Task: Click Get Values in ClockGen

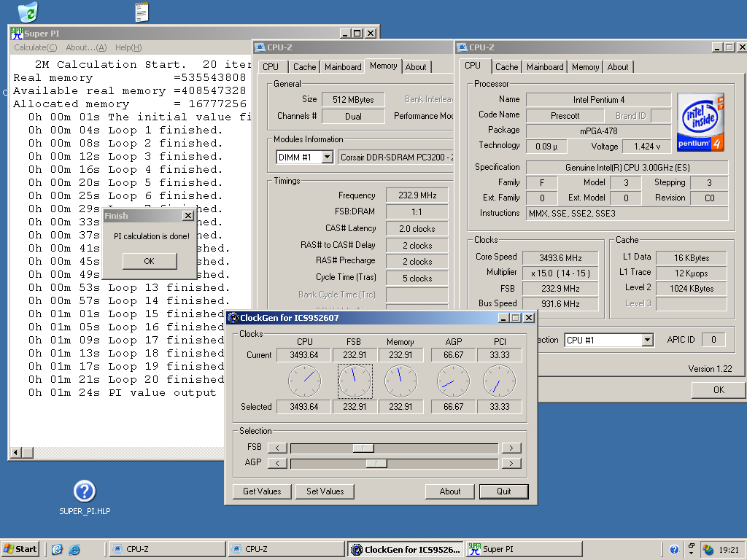Action: 262,491
